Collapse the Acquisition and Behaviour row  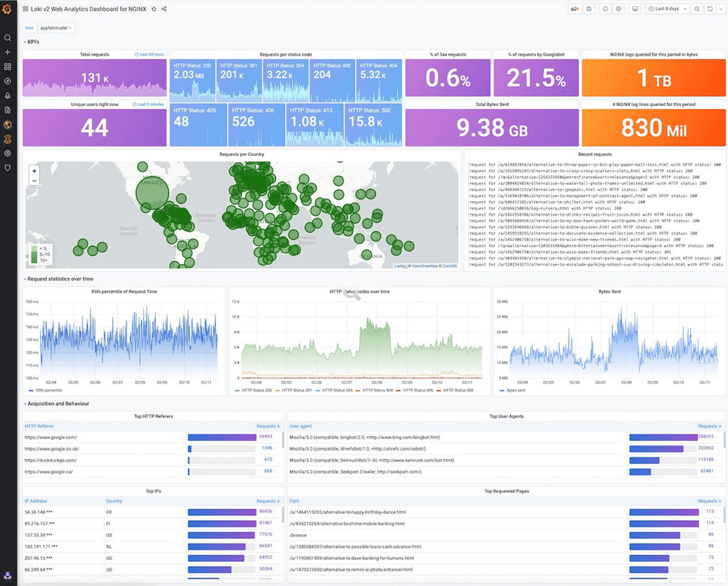point(56,403)
